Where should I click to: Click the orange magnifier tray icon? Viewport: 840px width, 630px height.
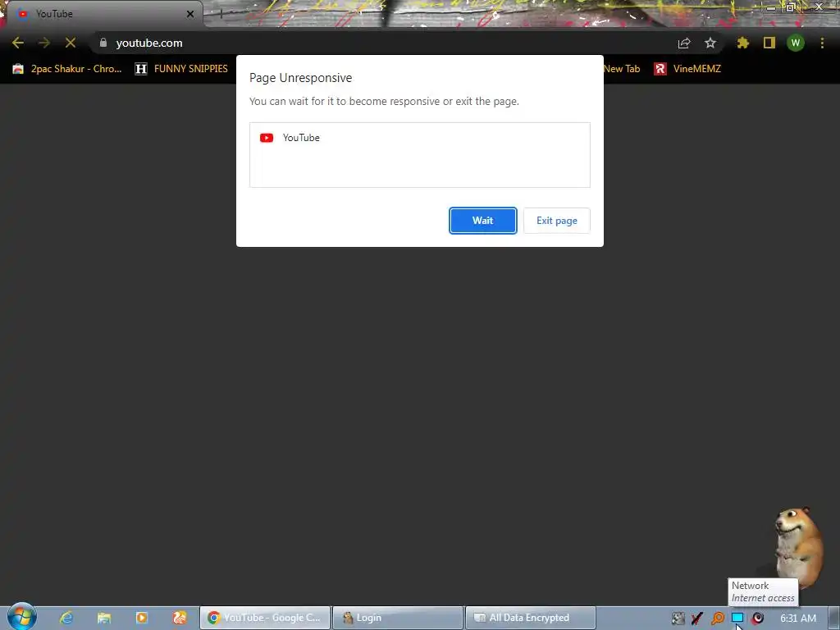tap(717, 619)
